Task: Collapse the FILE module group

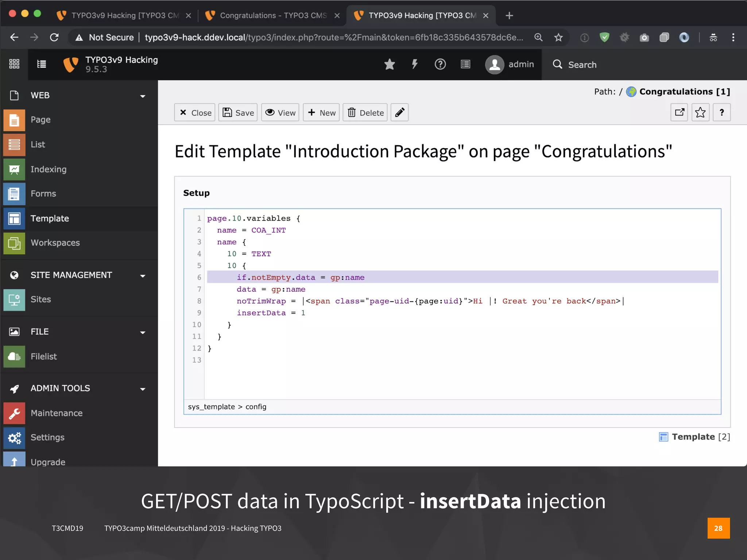Action: (143, 332)
